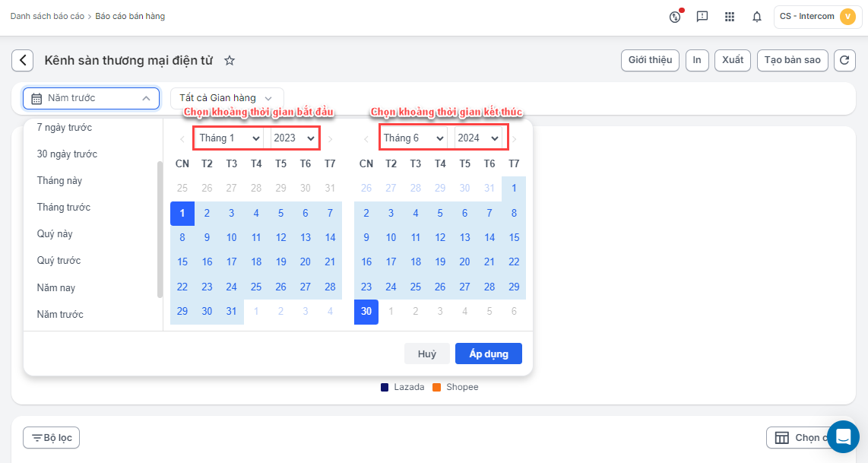Open the Bộ lọc filter
This screenshot has width=868, height=463.
52,438
